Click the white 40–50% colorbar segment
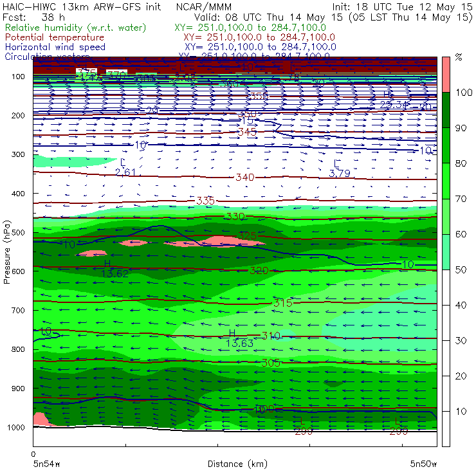The height and width of the screenshot is (476, 476). [x=446, y=287]
